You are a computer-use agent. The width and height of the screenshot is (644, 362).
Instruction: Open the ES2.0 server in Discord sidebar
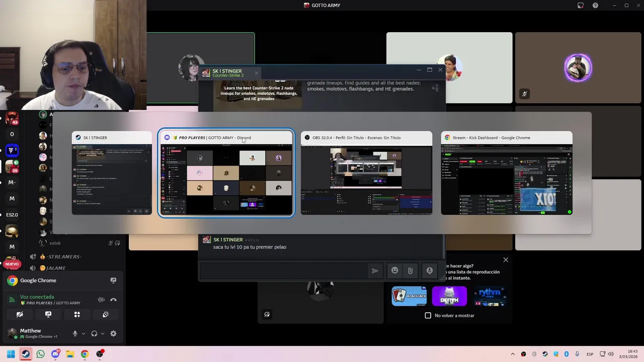(x=12, y=215)
